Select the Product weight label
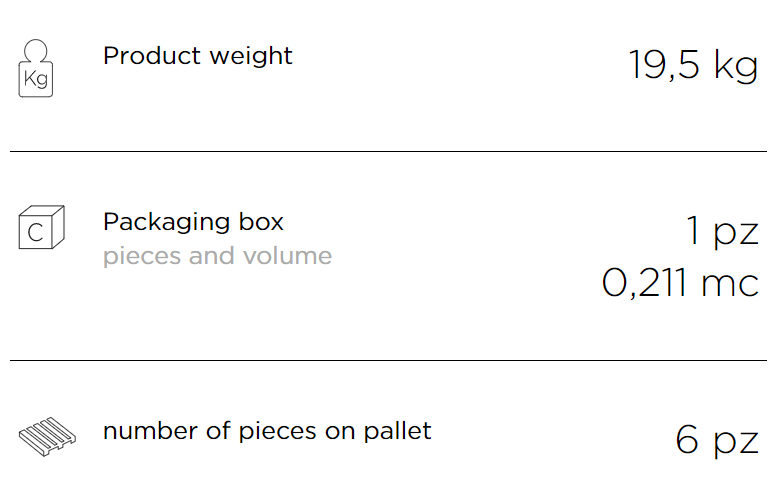781x488 pixels. [198, 56]
